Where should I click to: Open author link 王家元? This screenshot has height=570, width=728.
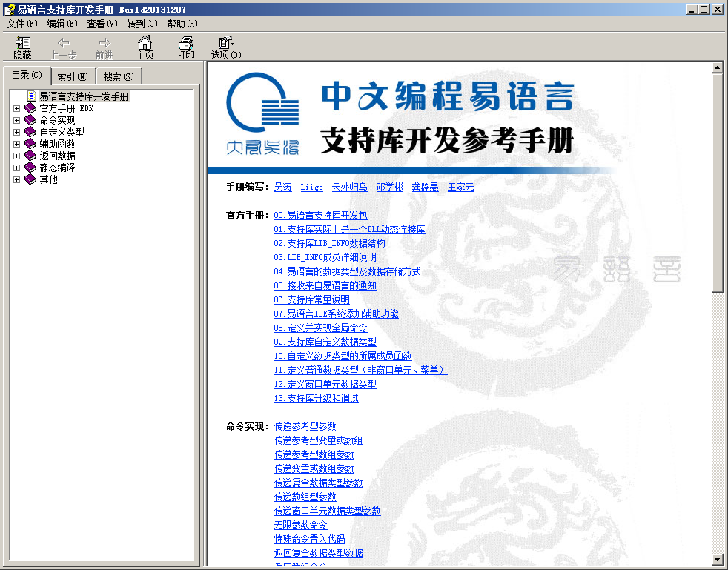point(460,187)
